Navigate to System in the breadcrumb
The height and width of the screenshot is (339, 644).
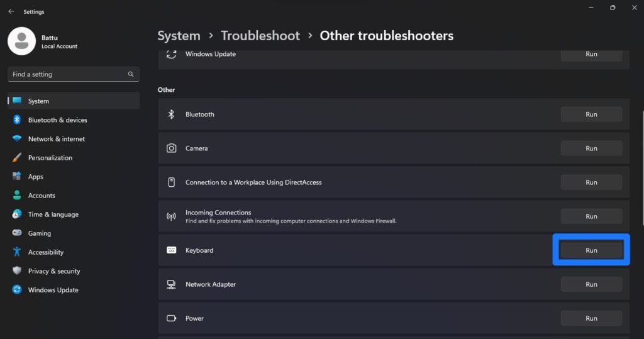(179, 36)
